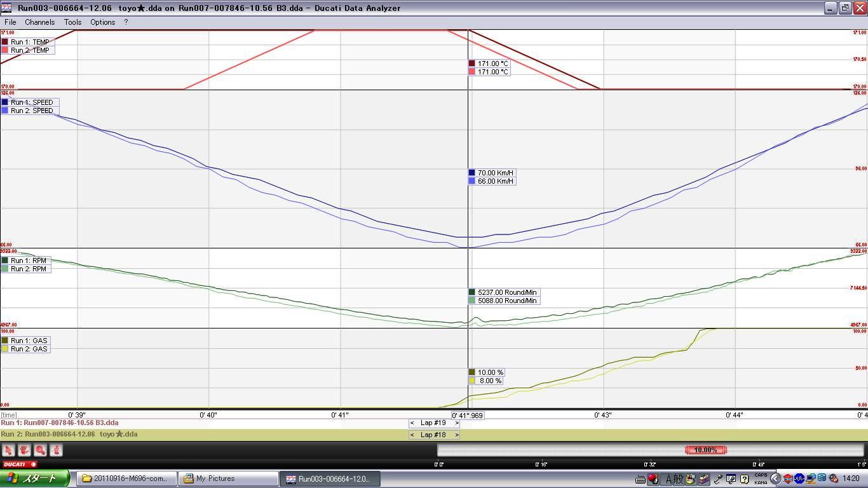Viewport: 868px width, 488px height.
Task: Click the 0' 41".969 cursor time marker
Action: 468,416
